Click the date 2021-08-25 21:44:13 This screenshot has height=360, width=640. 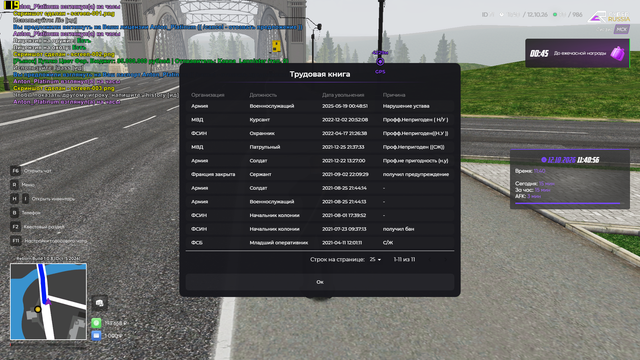tap(344, 202)
